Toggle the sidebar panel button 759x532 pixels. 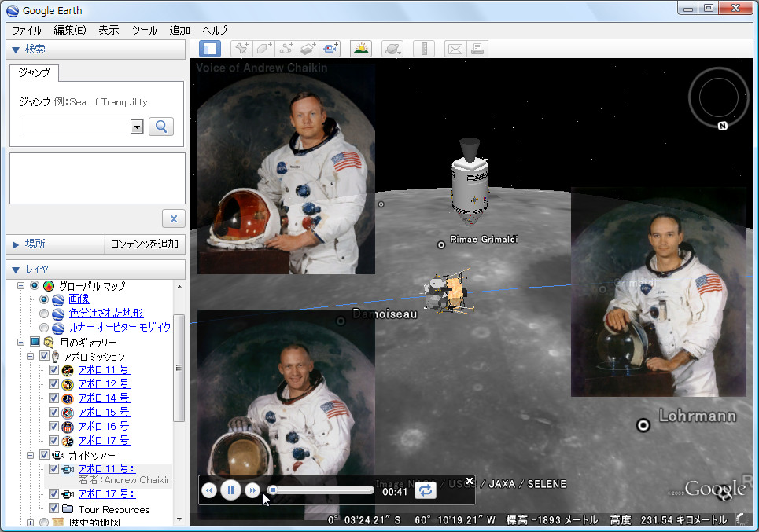210,49
